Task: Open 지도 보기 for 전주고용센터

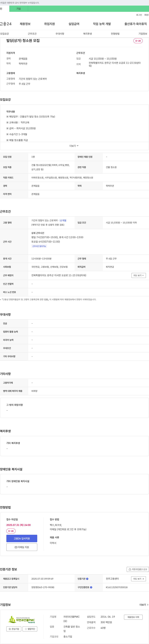Action: coord(138,579)
